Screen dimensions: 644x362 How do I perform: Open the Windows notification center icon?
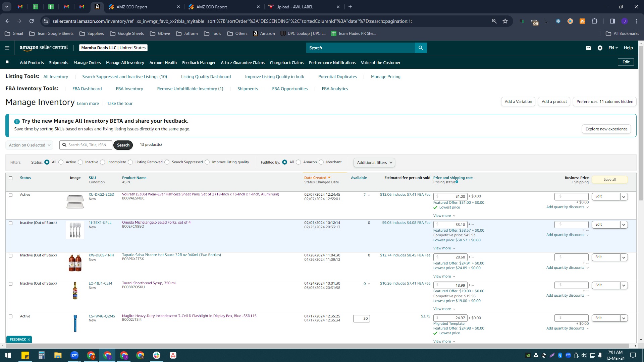(x=633, y=355)
